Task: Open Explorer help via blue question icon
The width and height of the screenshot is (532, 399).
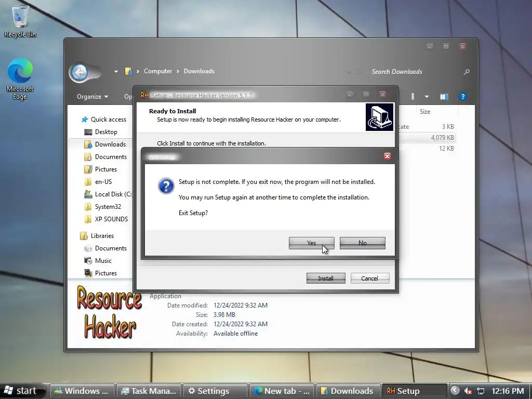Action: (463, 97)
